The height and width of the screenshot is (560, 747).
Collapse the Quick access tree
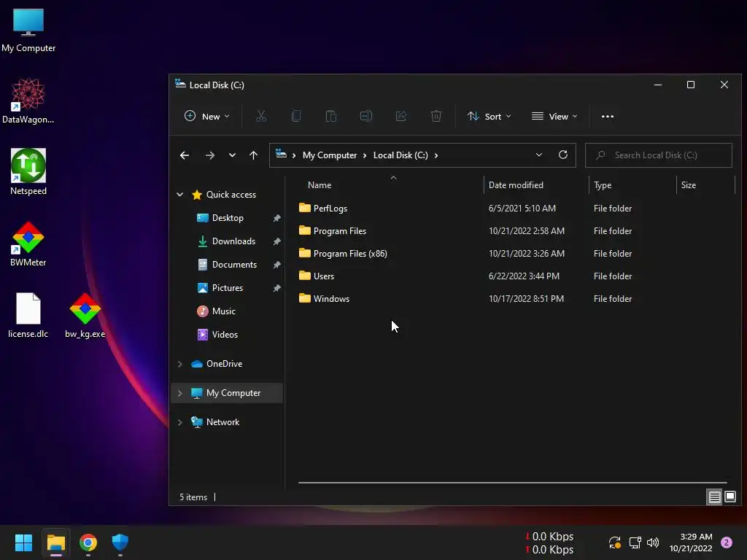(x=180, y=194)
